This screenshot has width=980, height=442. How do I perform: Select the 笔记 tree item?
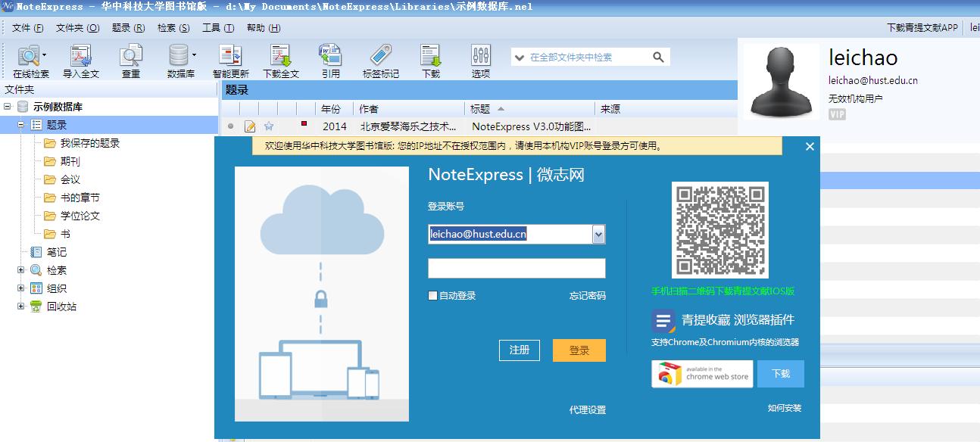click(57, 252)
